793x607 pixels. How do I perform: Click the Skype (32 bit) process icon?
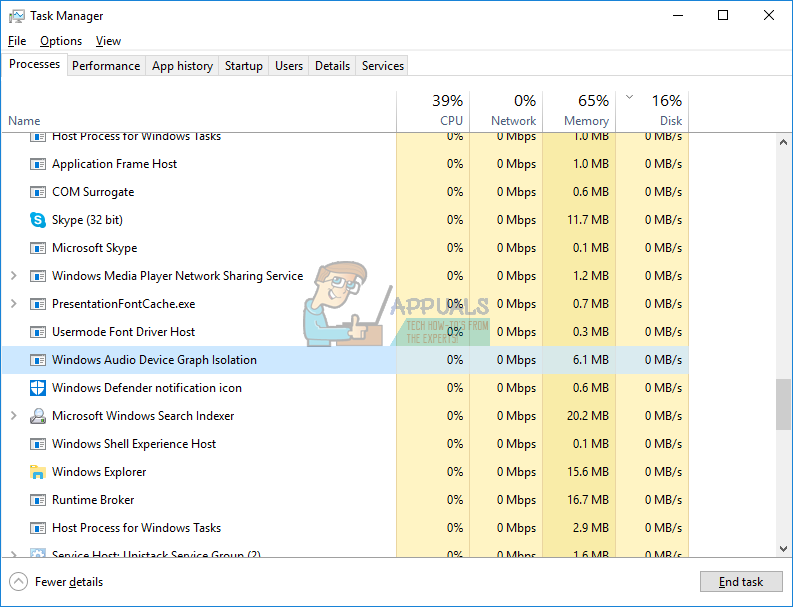(38, 220)
